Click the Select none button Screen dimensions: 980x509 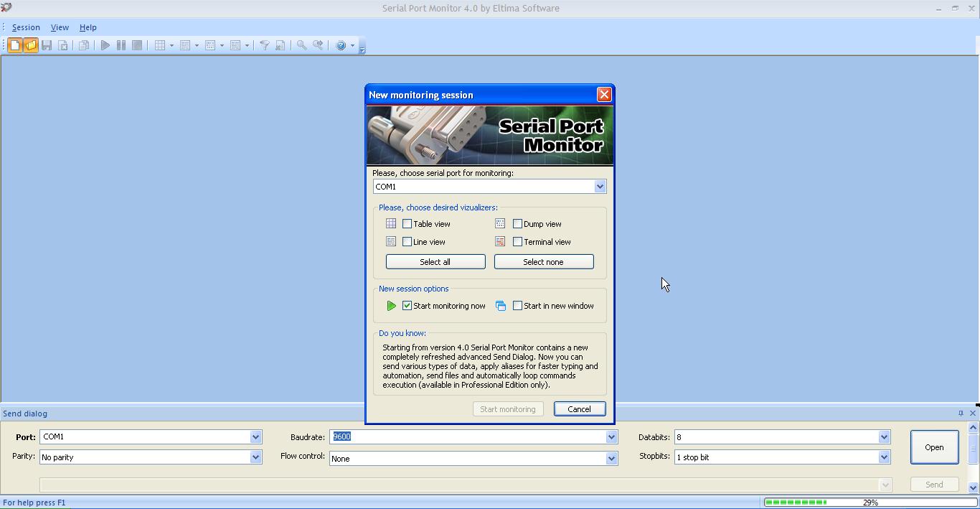tap(544, 262)
